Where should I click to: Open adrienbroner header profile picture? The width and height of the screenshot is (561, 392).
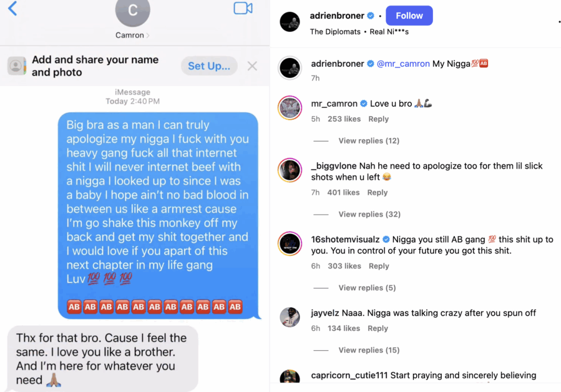(290, 22)
